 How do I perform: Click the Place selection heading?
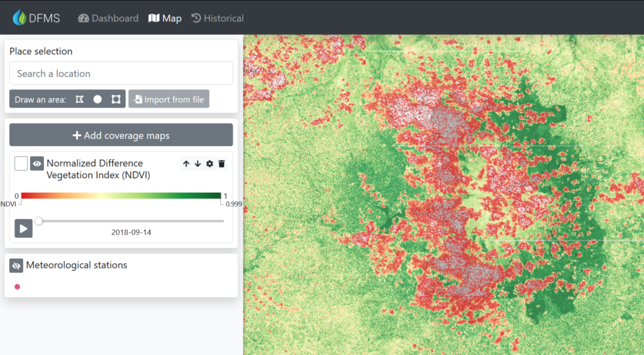[x=41, y=51]
